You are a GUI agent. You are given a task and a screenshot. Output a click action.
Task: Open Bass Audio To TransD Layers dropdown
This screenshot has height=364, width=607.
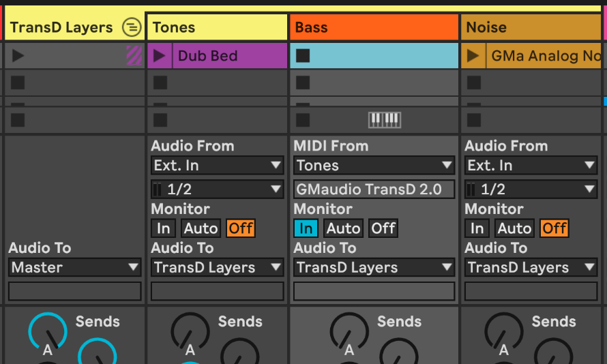point(374,267)
